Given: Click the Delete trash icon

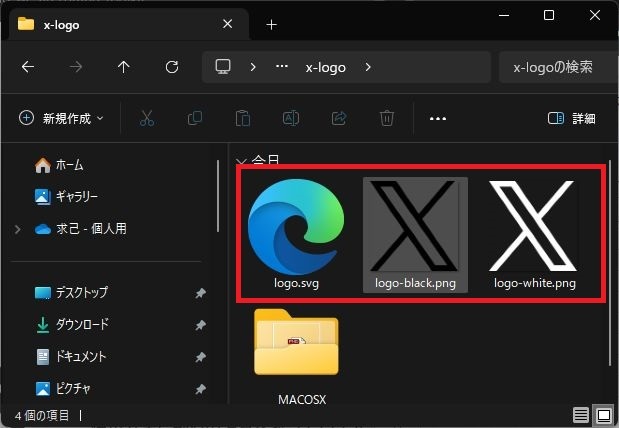Looking at the screenshot, I should pos(387,118).
